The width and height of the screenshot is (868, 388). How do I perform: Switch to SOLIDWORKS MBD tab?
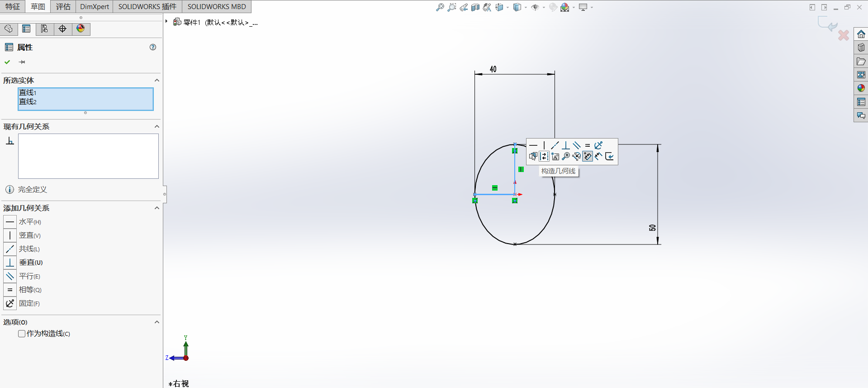[x=217, y=6]
